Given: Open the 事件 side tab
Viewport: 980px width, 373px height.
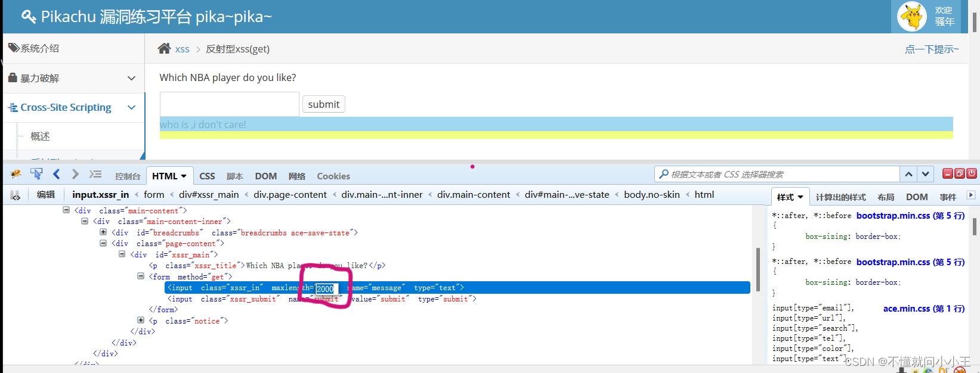Looking at the screenshot, I should tap(948, 197).
